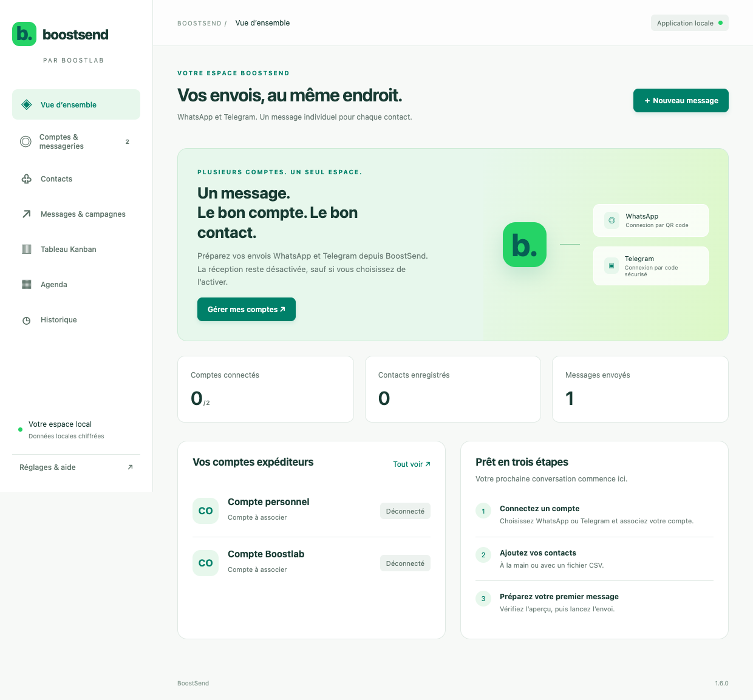Viewport: 753px width, 700px height.
Task: Switch to Tableau Kanban view
Action: point(76,250)
